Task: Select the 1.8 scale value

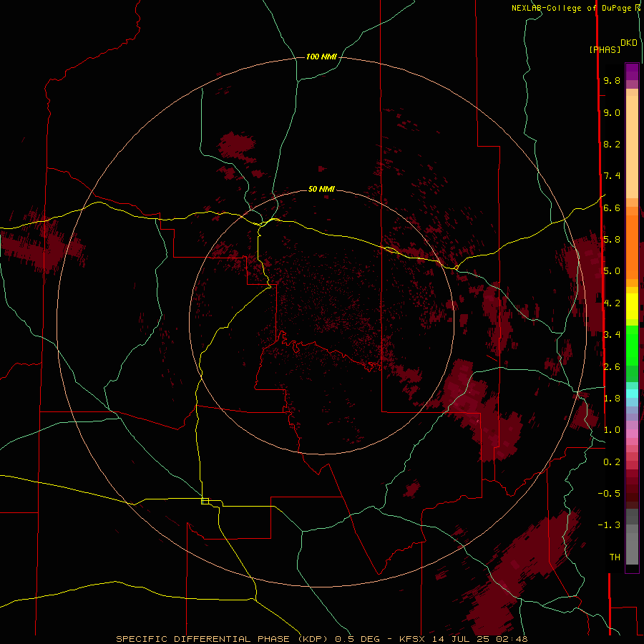Action: click(x=612, y=399)
